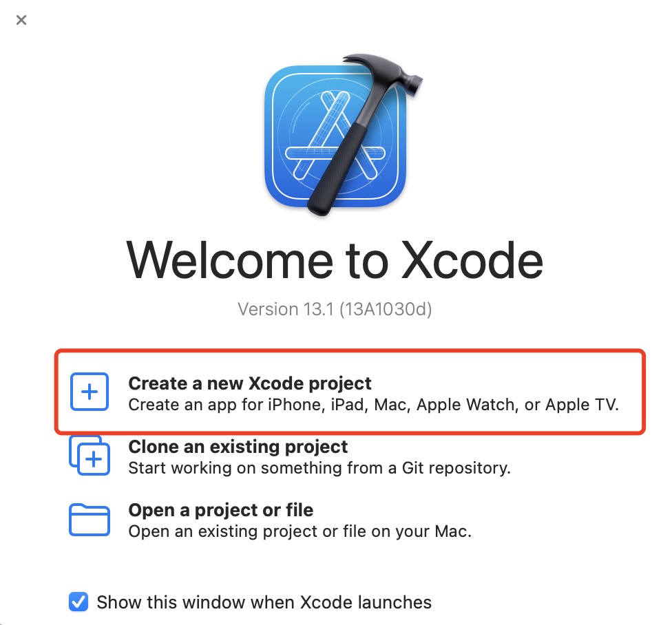This screenshot has width=672, height=625.
Task: Click the "Show this window when Xcode launches" label
Action: (264, 602)
